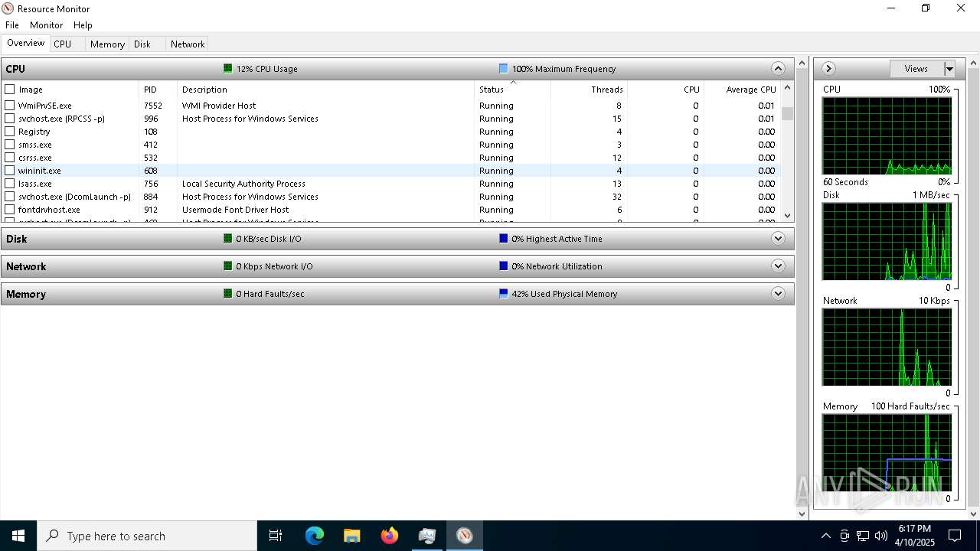Click the input indicator tray icon
The width and height of the screenshot is (980, 551).
(x=844, y=536)
